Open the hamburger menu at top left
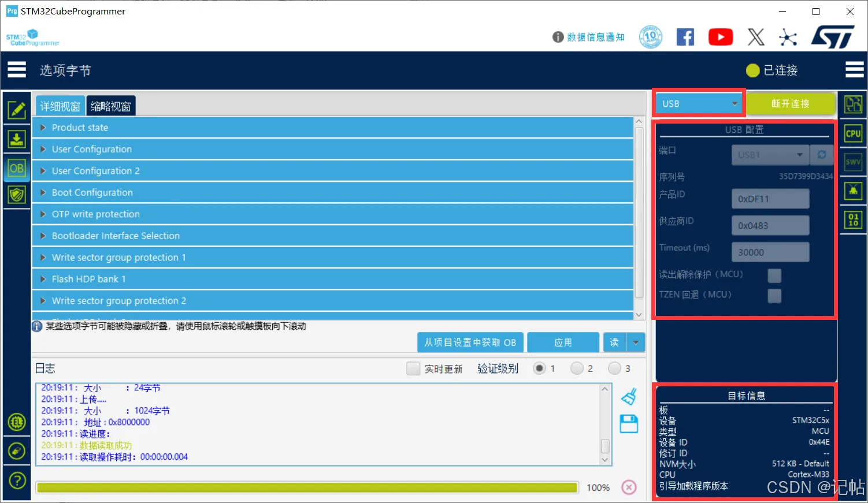868x503 pixels. pos(17,70)
